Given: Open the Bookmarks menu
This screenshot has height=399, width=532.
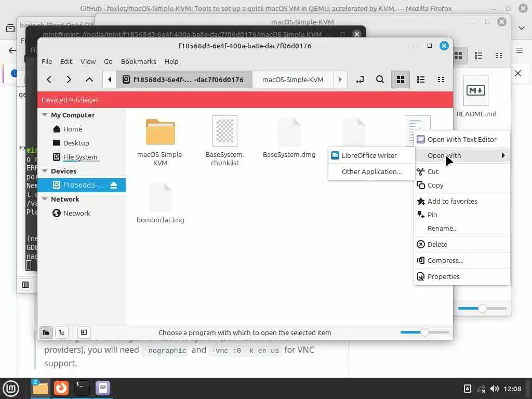Looking at the screenshot, I should tap(138, 61).
